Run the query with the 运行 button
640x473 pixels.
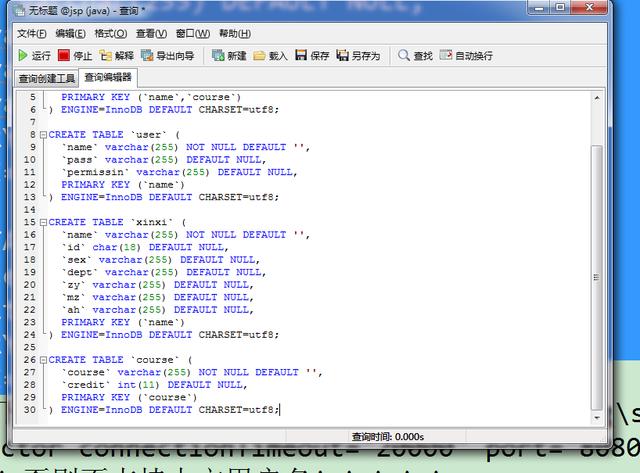(x=34, y=56)
